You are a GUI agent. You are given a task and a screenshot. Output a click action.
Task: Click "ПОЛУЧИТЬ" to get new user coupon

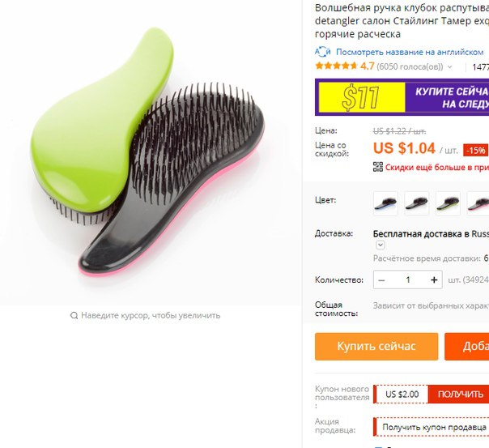(x=459, y=394)
